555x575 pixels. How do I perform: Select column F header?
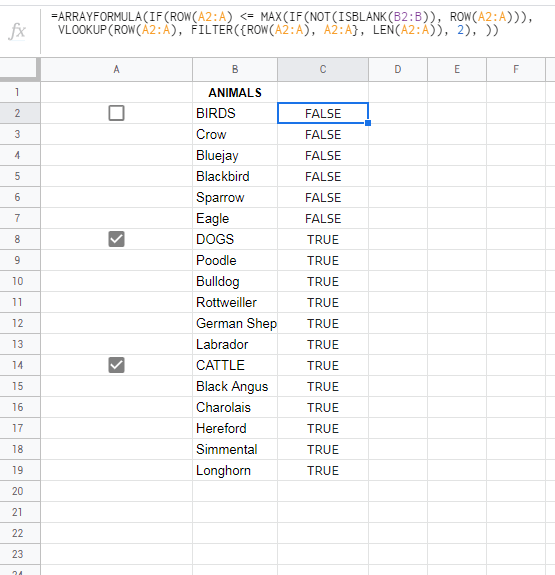coord(516,69)
